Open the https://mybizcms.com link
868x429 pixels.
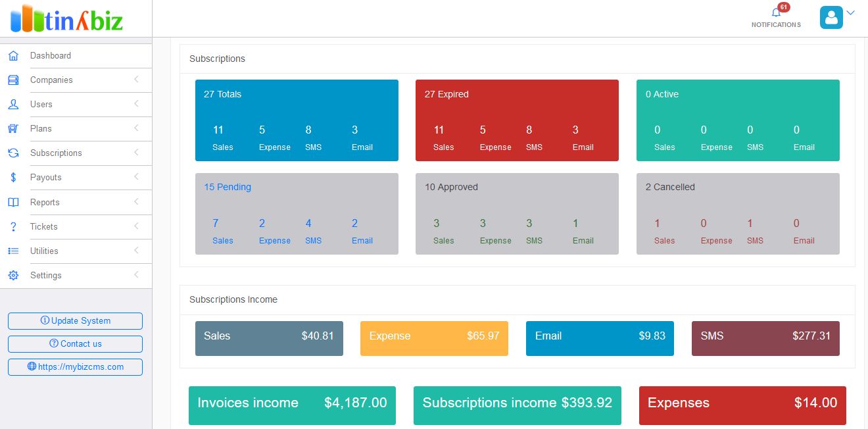coord(75,367)
